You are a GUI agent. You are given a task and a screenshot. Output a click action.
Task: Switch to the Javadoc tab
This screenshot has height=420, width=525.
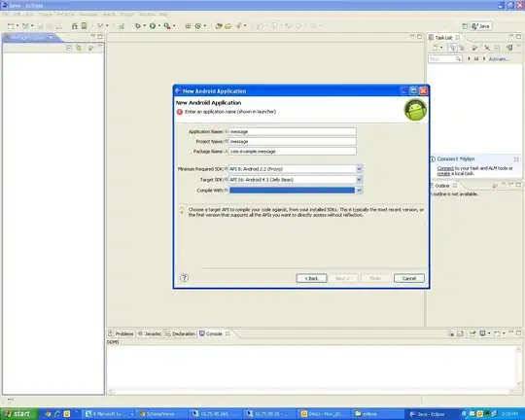(x=150, y=333)
